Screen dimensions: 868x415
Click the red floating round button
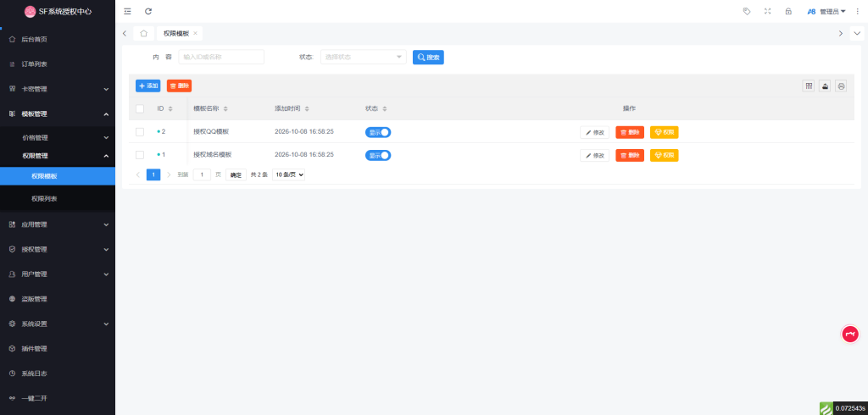pos(849,334)
